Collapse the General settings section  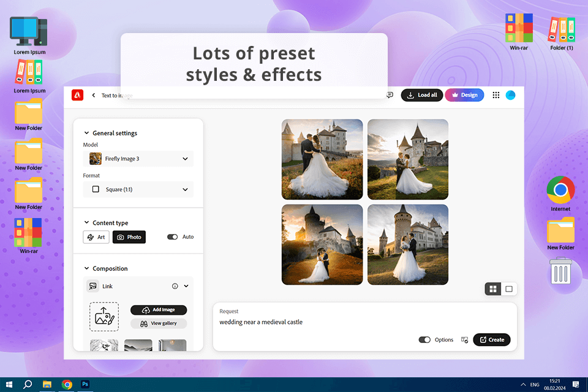click(86, 133)
